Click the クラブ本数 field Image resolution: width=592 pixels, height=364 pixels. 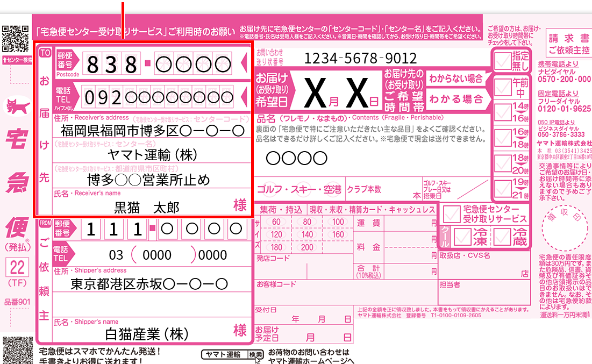383,190
